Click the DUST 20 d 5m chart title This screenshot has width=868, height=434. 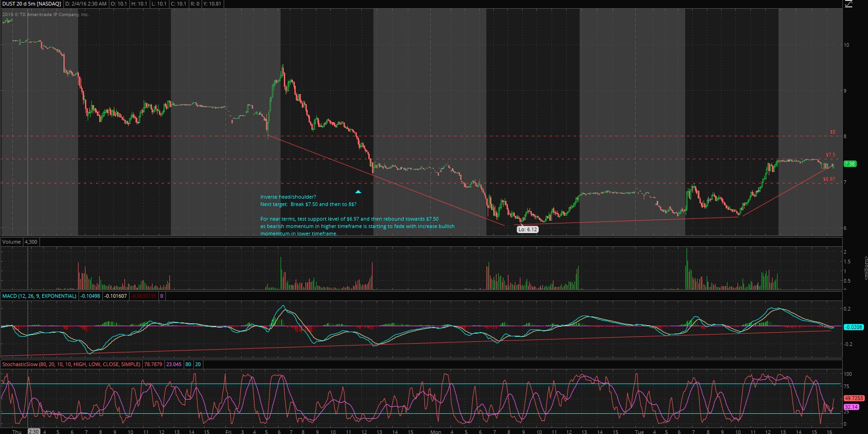coord(32,4)
